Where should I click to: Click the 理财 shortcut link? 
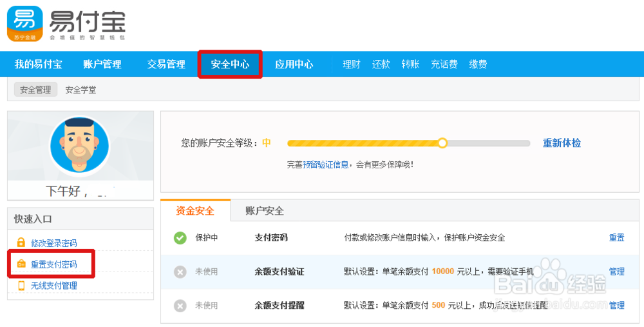click(x=352, y=64)
